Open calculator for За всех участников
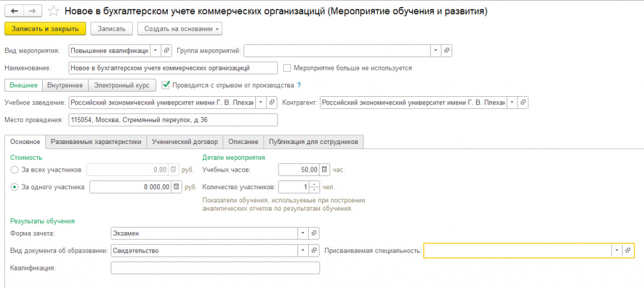Image resolution: width=644 pixels, height=288 pixels. 174,169
